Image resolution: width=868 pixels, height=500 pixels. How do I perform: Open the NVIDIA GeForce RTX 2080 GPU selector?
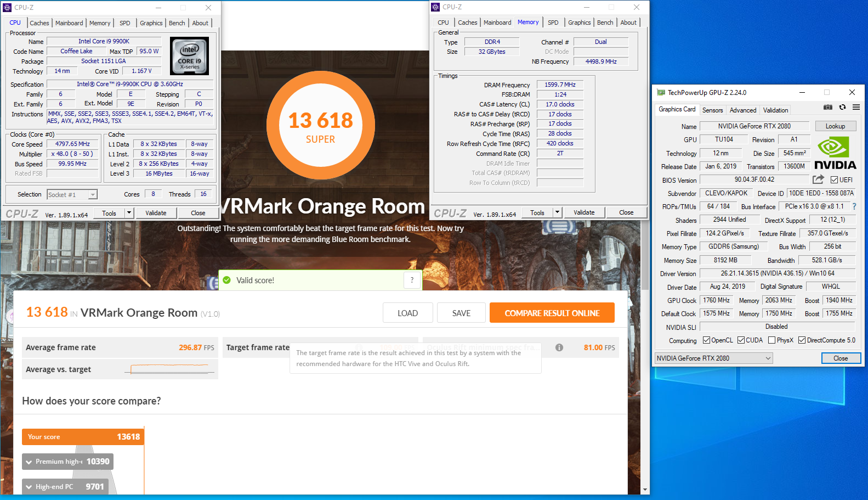tap(714, 358)
